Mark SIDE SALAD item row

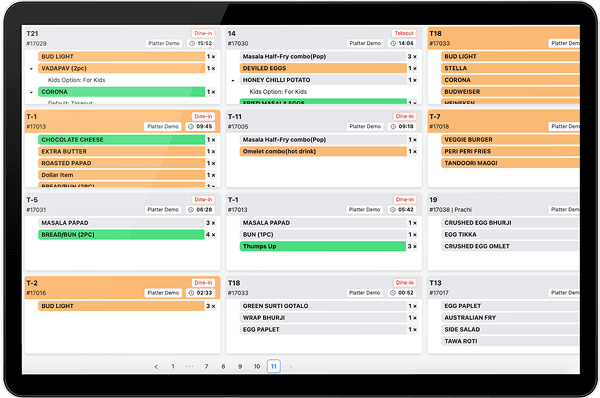point(510,330)
